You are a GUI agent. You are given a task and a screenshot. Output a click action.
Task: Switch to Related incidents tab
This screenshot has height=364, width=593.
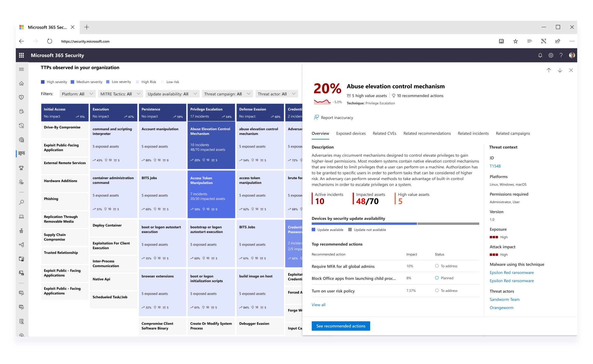click(x=473, y=133)
